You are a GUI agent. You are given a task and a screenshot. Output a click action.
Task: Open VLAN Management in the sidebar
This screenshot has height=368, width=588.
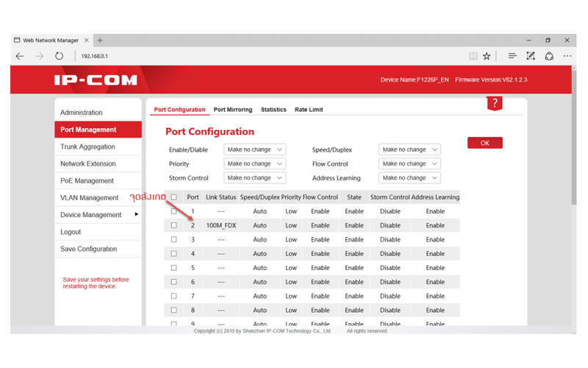click(98, 198)
